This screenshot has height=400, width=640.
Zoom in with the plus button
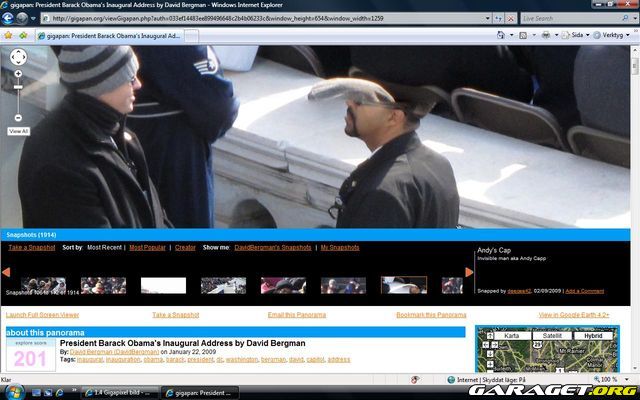[18, 74]
